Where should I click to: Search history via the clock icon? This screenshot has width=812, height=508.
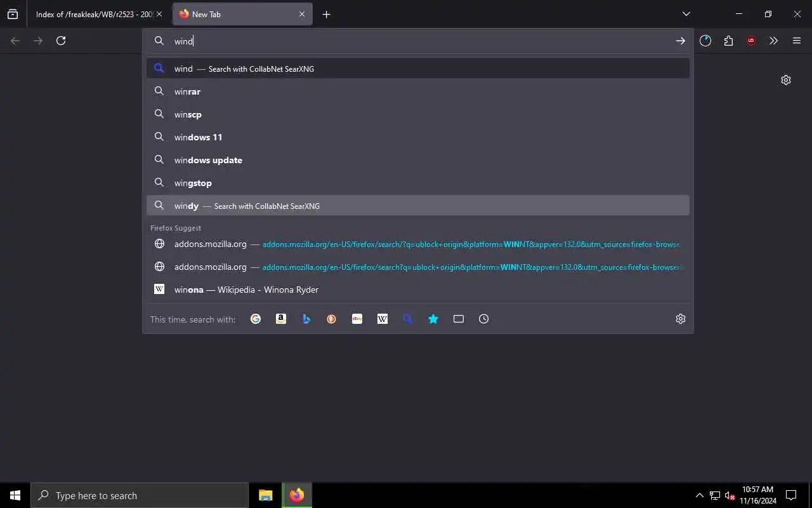click(x=484, y=319)
